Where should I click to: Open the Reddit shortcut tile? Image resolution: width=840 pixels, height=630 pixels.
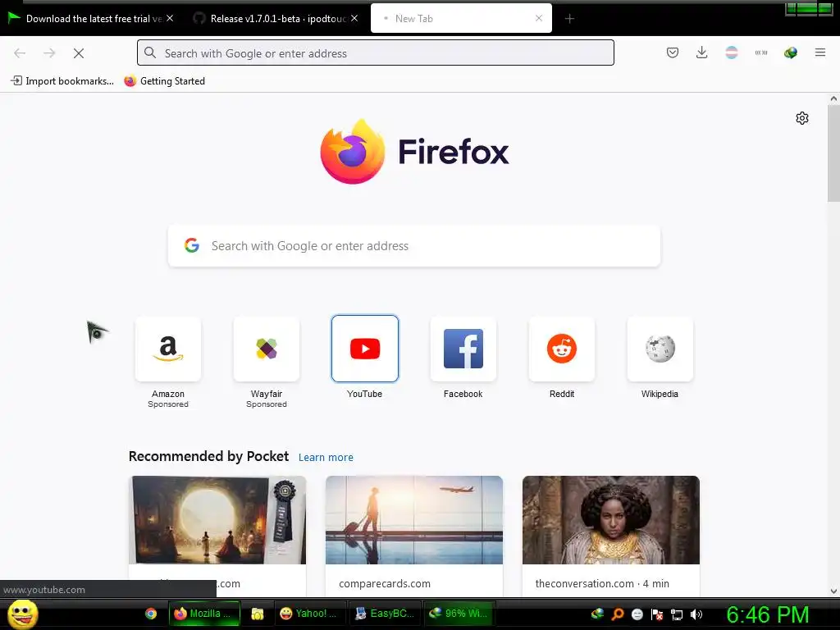tap(561, 349)
